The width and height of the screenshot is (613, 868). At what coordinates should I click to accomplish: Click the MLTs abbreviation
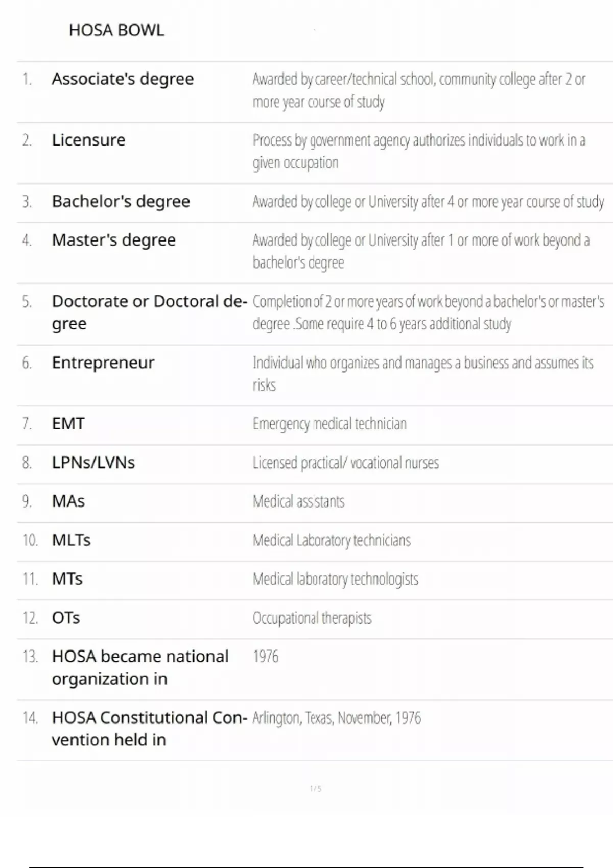point(71,540)
